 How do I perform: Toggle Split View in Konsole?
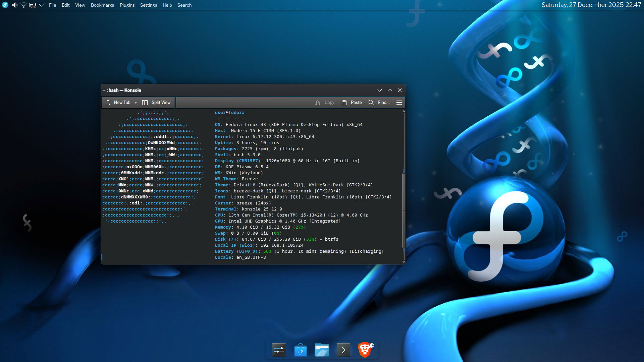point(156,103)
